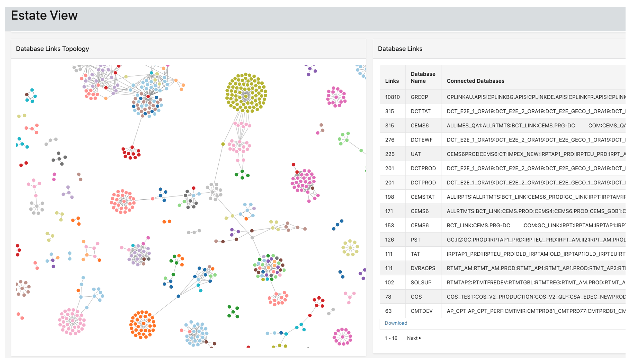The width and height of the screenshot is (644, 362).
Task: Select the GRECP row with 10810 links
Action: coord(419,97)
